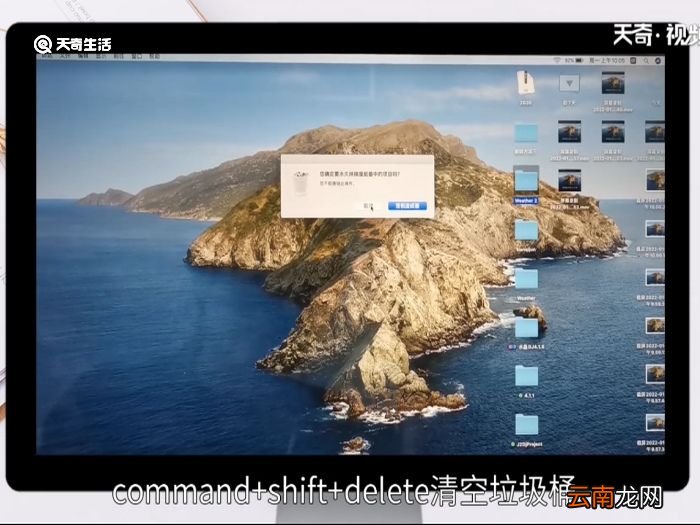The image size is (700, 525).
Task: Click the trash can icon in the dialog
Action: 300,182
